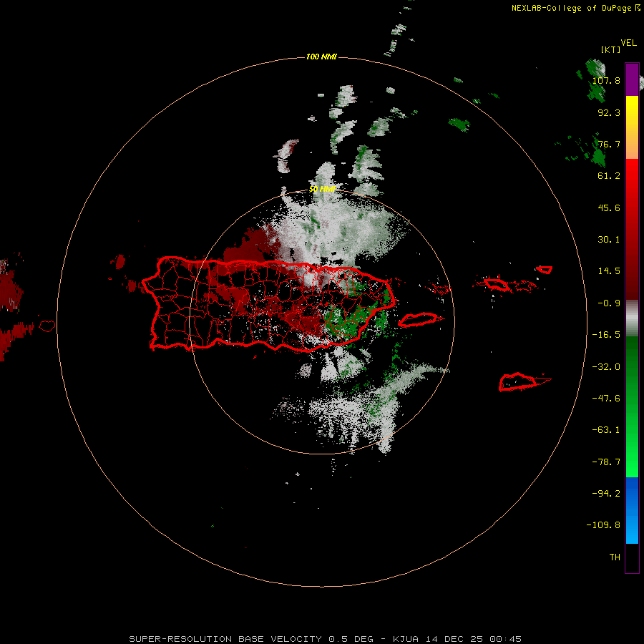The width and height of the screenshot is (644, 644).
Task: Click the blue segment of the color bar
Action: click(x=632, y=510)
